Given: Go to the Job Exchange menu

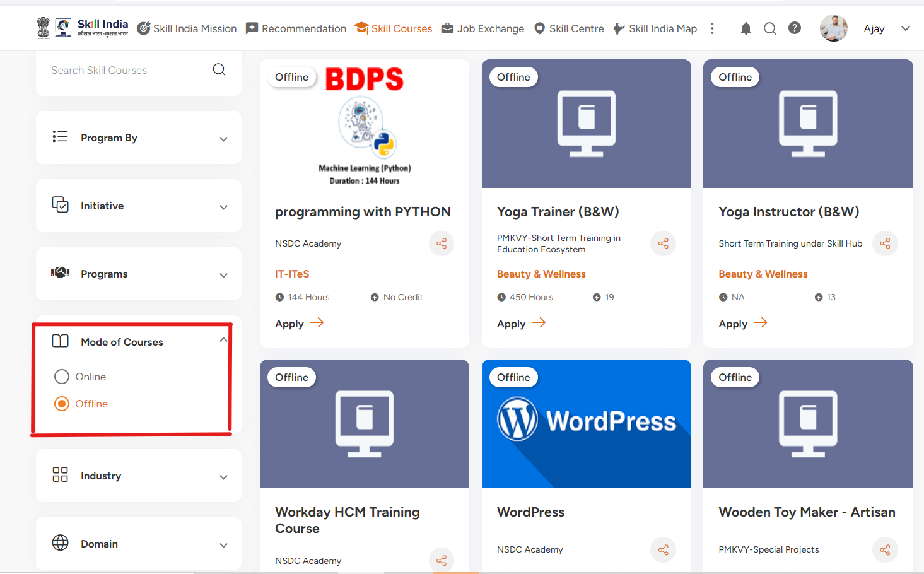Looking at the screenshot, I should (x=483, y=28).
